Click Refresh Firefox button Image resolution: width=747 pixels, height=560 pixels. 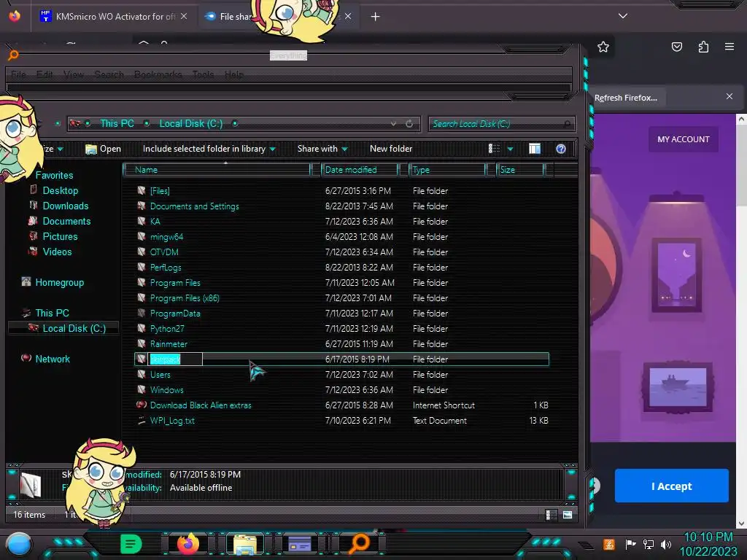click(625, 98)
